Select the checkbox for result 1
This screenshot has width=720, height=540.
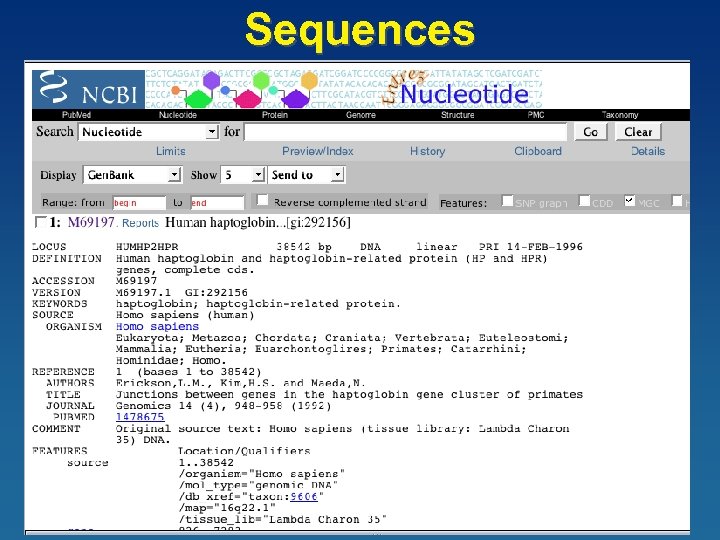[x=40, y=222]
